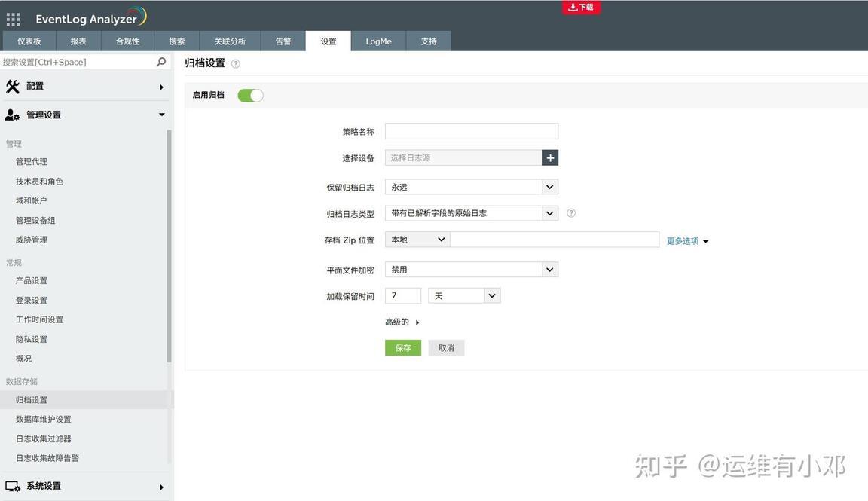Open 管理代理 in sidebar
868x501 pixels.
32,162
